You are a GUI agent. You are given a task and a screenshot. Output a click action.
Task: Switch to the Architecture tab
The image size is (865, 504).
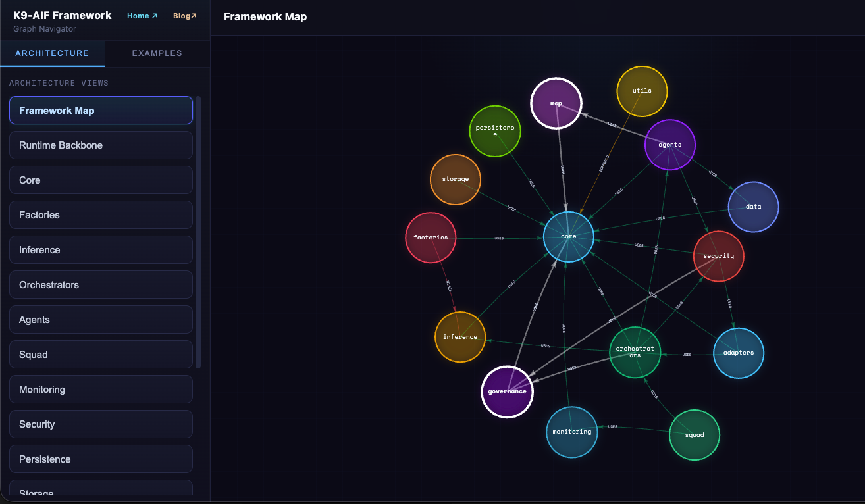coord(52,53)
